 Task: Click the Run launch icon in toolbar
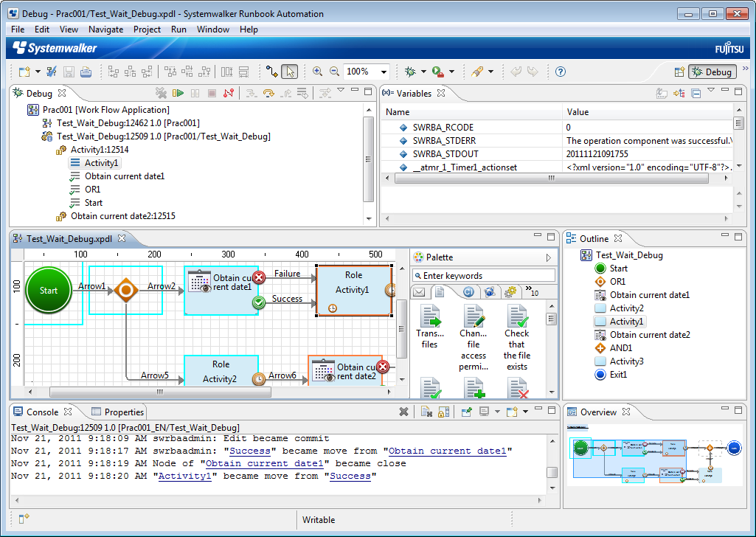coord(438,72)
